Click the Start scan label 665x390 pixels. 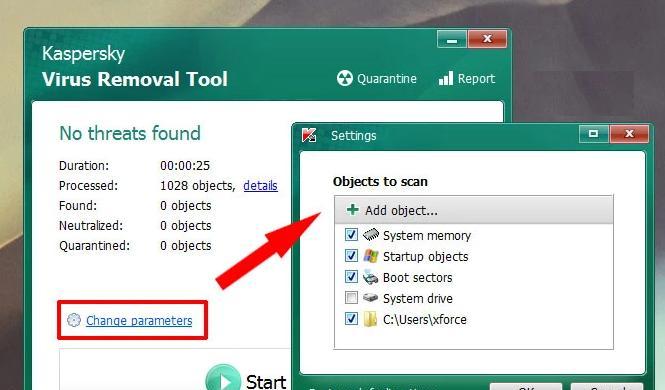click(x=266, y=382)
